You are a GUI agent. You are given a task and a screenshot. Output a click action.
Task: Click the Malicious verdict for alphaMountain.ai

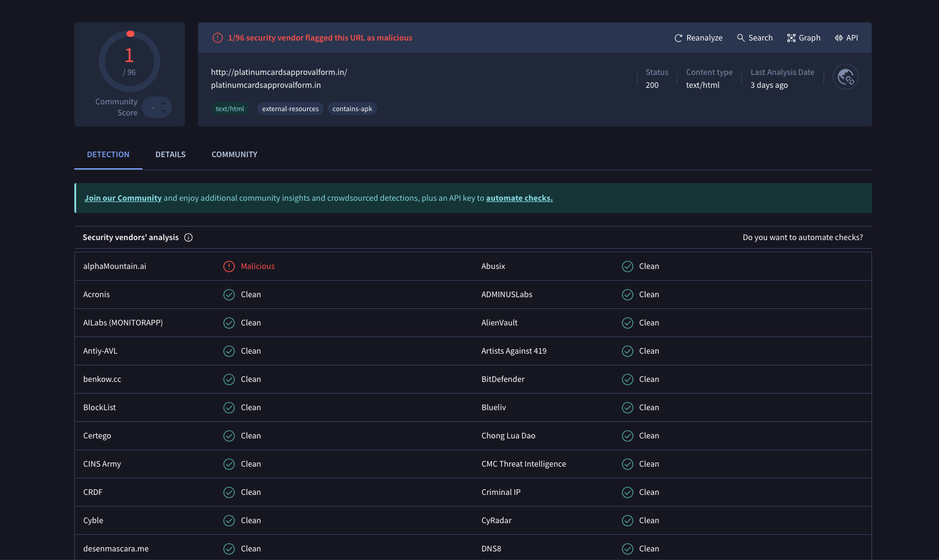(x=258, y=266)
